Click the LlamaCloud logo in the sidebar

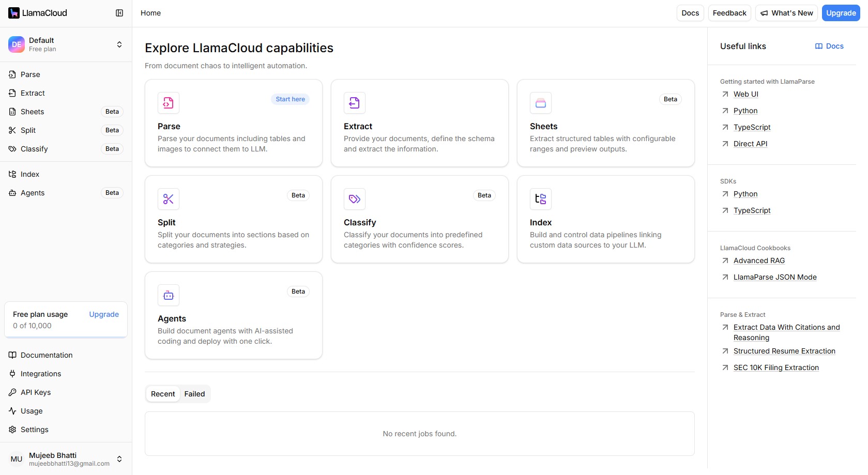pyautogui.click(x=38, y=13)
